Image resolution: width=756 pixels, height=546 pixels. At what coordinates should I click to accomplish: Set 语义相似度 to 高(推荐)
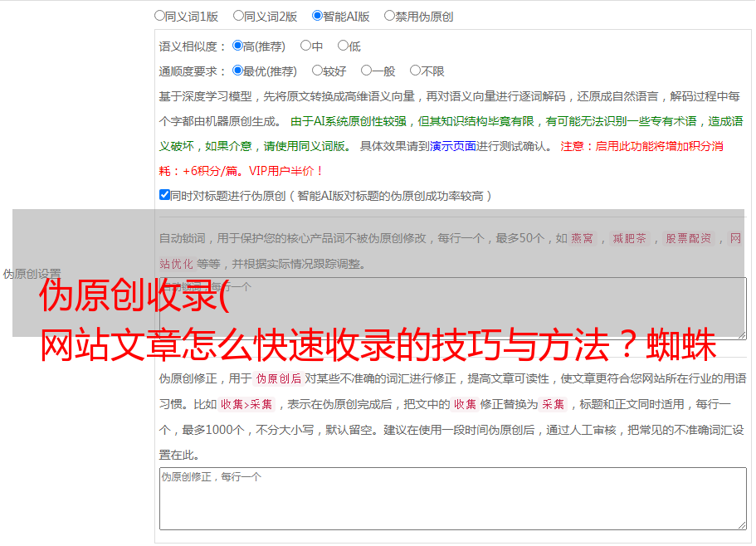237,46
